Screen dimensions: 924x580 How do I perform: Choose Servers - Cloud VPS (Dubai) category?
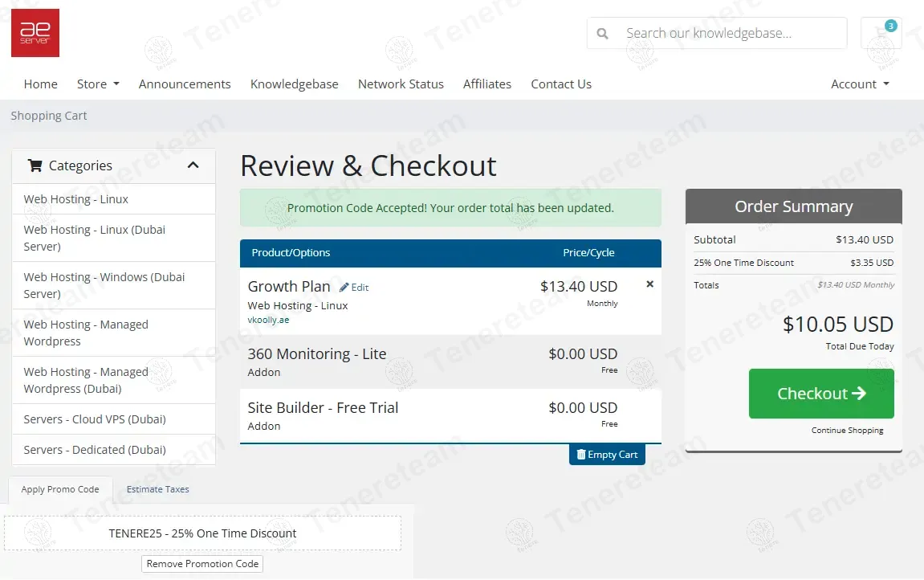coord(95,419)
